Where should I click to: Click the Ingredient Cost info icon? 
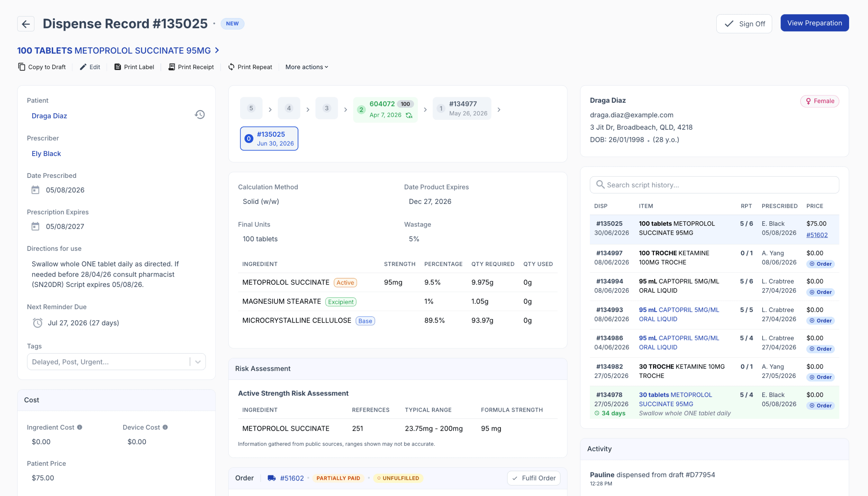click(x=80, y=427)
